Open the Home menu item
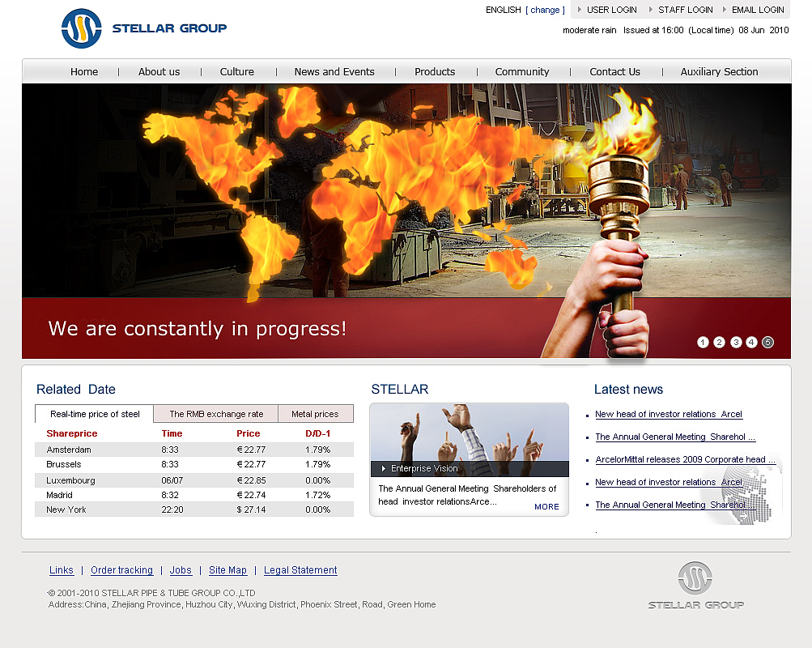This screenshot has height=648, width=812. [84, 71]
